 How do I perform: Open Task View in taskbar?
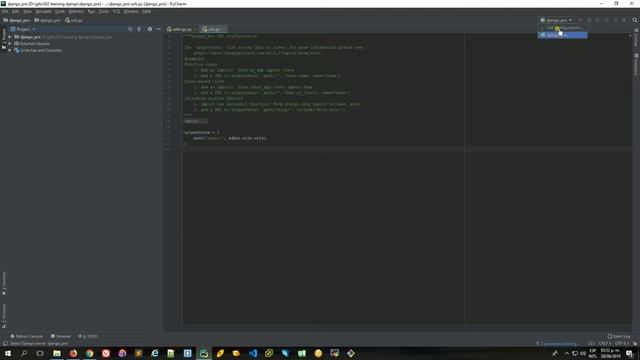point(40,353)
